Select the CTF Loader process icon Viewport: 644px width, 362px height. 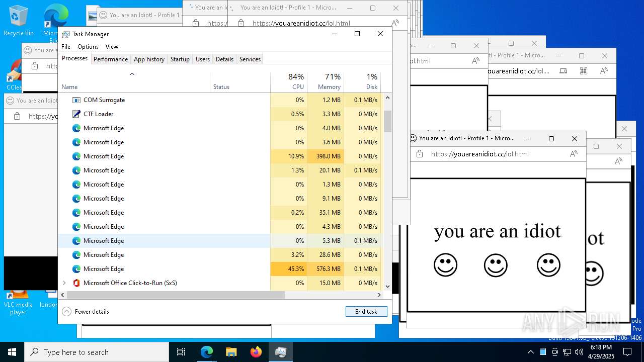[x=76, y=114]
